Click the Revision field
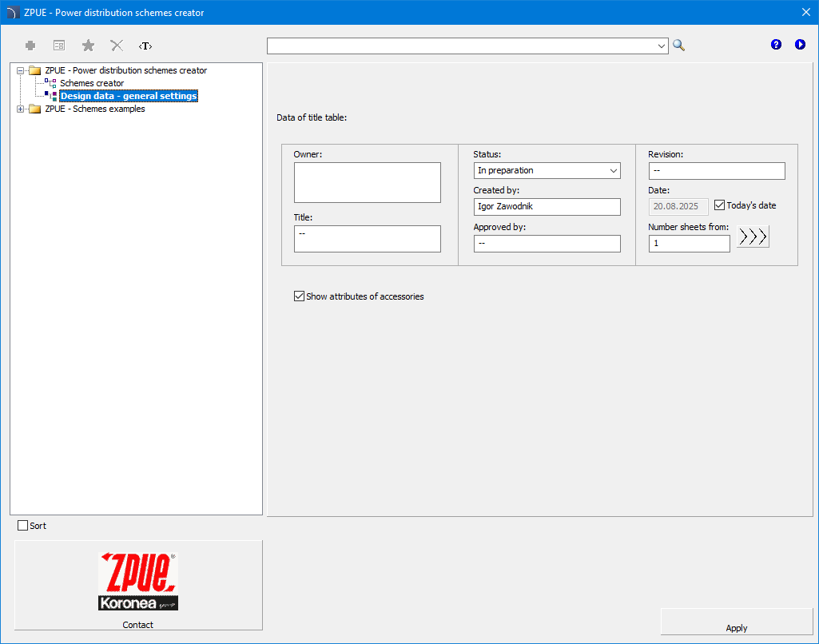The width and height of the screenshot is (819, 644). [717, 171]
